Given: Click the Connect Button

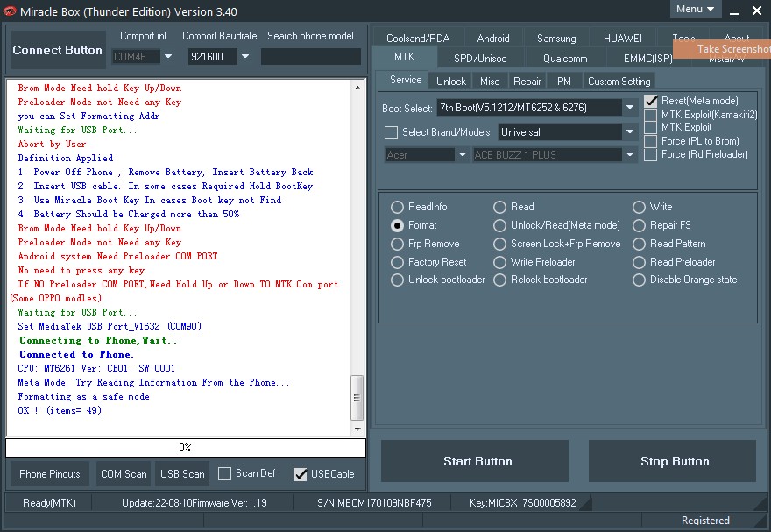Looking at the screenshot, I should (x=58, y=50).
